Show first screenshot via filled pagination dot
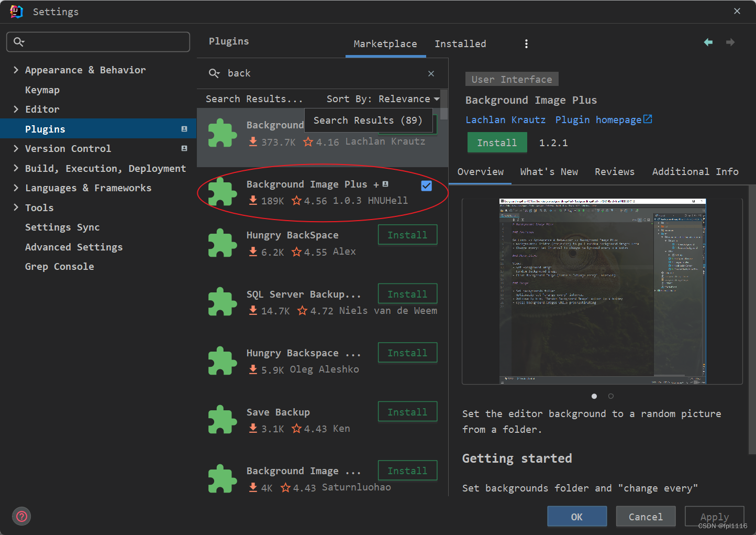Image resolution: width=756 pixels, height=535 pixels. point(594,396)
